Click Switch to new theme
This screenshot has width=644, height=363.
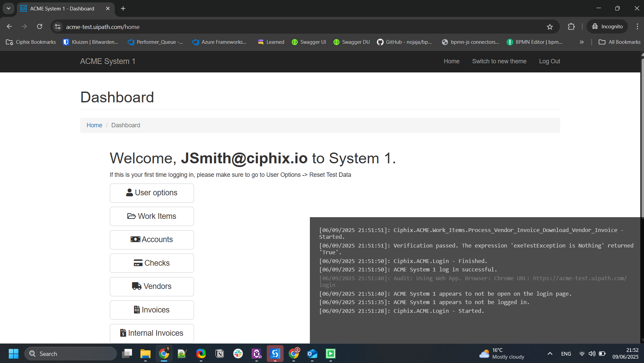click(x=499, y=61)
